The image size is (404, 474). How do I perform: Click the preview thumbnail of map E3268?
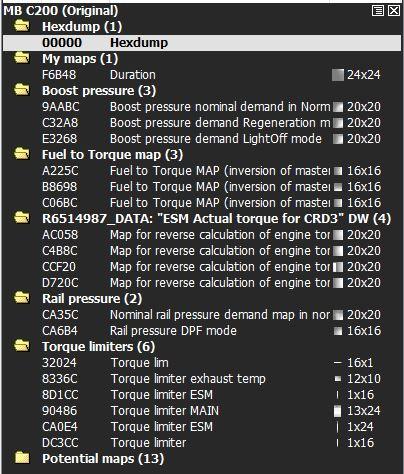point(338,139)
